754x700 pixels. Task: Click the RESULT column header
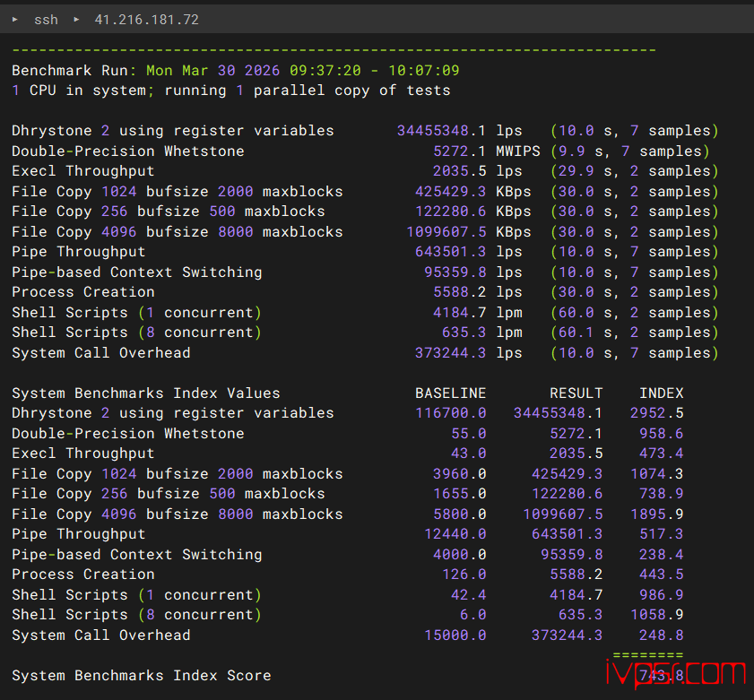point(576,393)
